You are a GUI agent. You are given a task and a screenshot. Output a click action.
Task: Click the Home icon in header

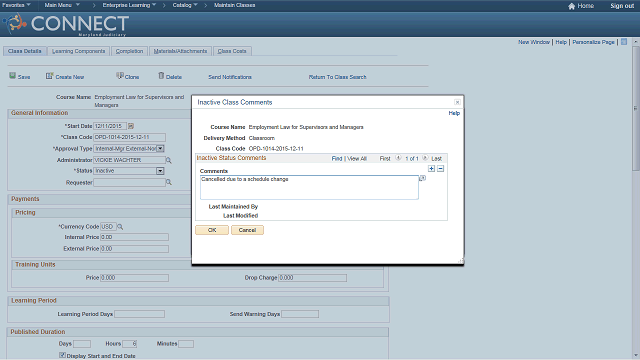[x=571, y=6]
